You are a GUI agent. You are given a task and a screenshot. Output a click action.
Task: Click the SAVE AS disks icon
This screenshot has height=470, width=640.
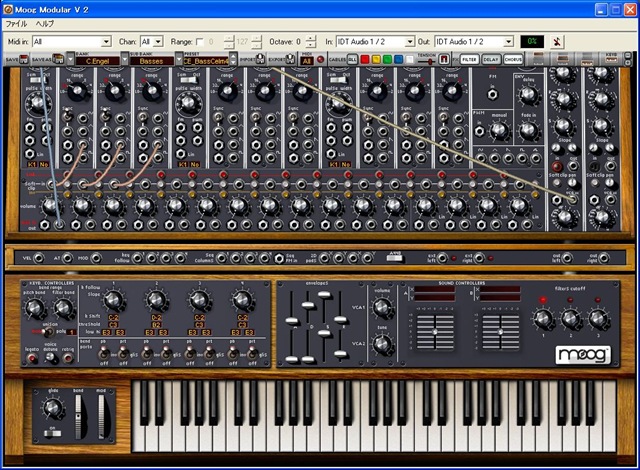(x=58, y=59)
